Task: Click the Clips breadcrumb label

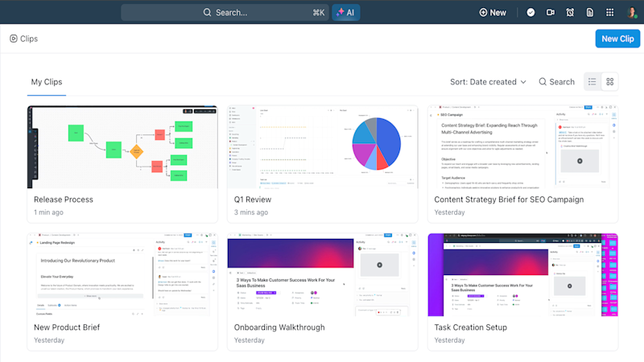Action: [29, 39]
